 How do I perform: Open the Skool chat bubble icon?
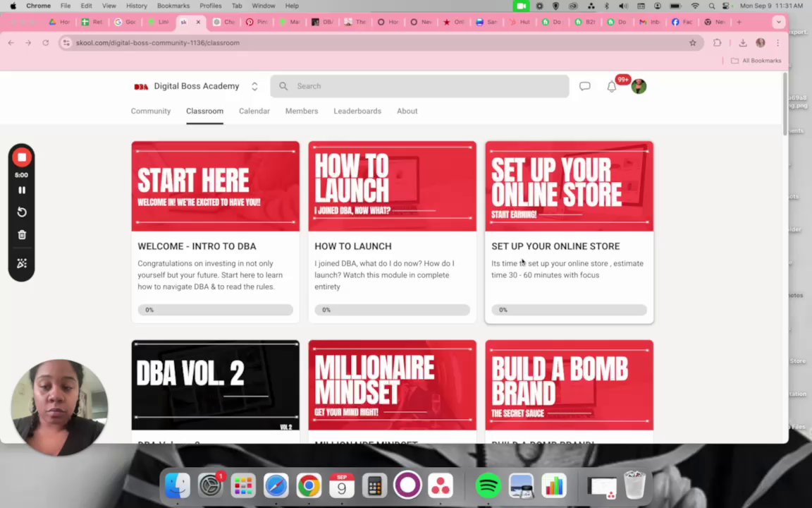[x=584, y=87]
